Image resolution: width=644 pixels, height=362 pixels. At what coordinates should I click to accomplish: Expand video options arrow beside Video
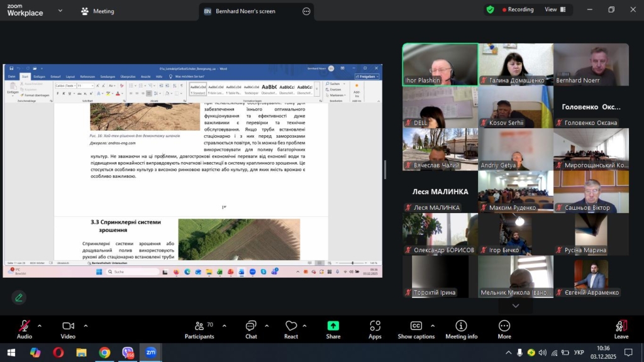pyautogui.click(x=86, y=326)
